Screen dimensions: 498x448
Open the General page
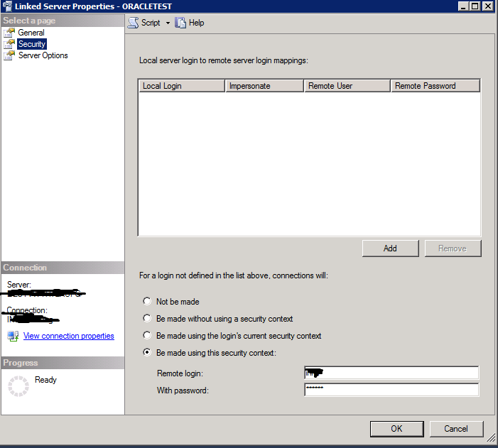click(x=31, y=33)
